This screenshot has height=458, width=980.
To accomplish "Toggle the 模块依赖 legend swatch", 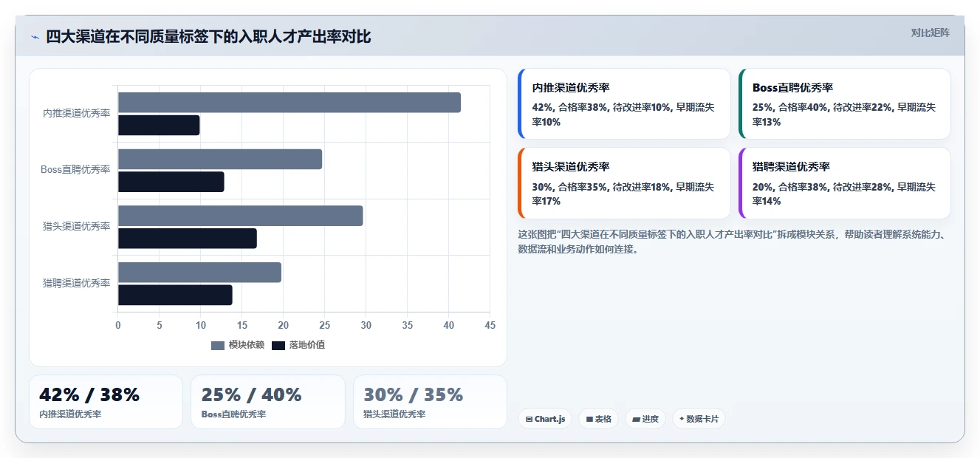I will [x=217, y=345].
